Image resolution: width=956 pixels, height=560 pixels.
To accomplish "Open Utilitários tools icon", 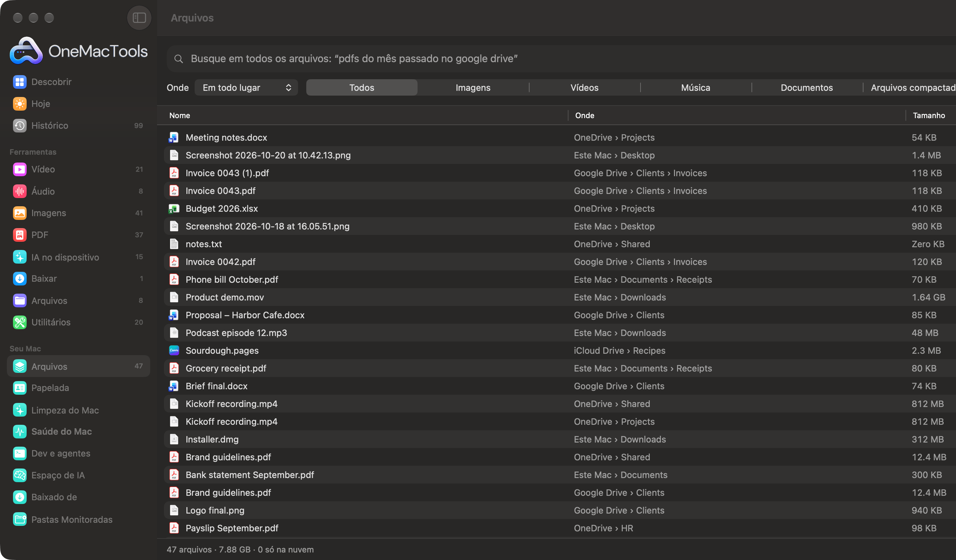I will pyautogui.click(x=20, y=322).
